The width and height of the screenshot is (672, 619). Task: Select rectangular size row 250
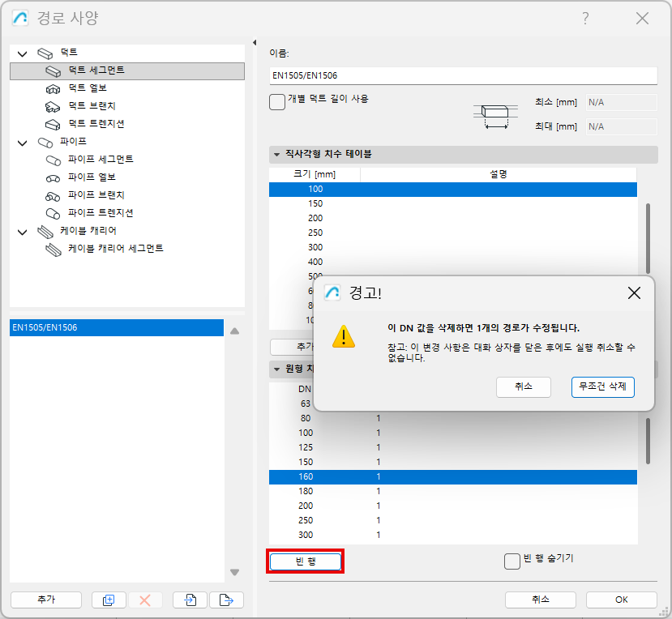click(453, 233)
